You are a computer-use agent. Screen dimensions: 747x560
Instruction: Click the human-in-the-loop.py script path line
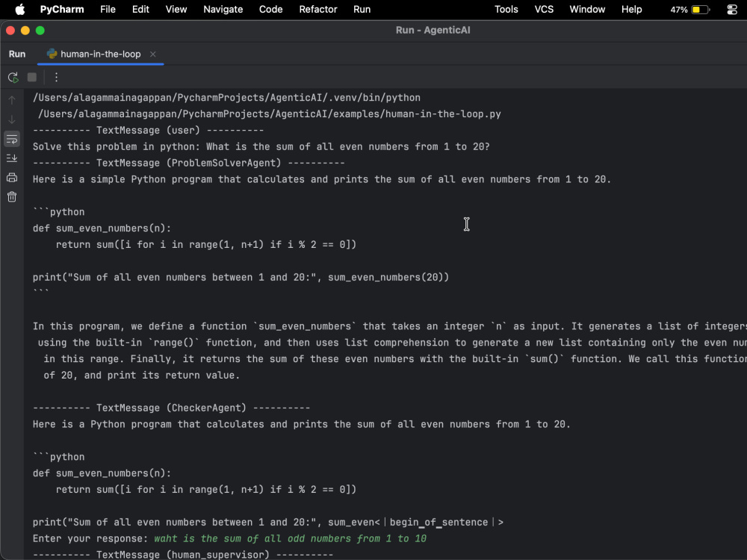[x=269, y=114]
